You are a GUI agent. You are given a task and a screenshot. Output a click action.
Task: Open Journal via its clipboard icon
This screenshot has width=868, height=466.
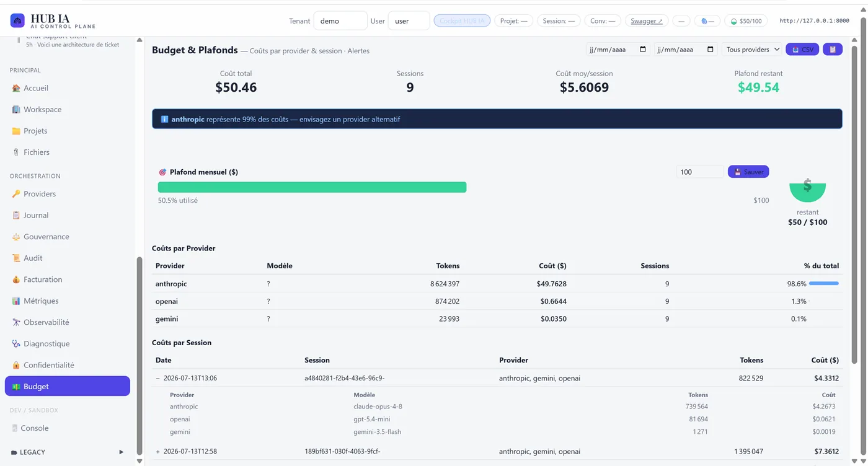(16, 216)
